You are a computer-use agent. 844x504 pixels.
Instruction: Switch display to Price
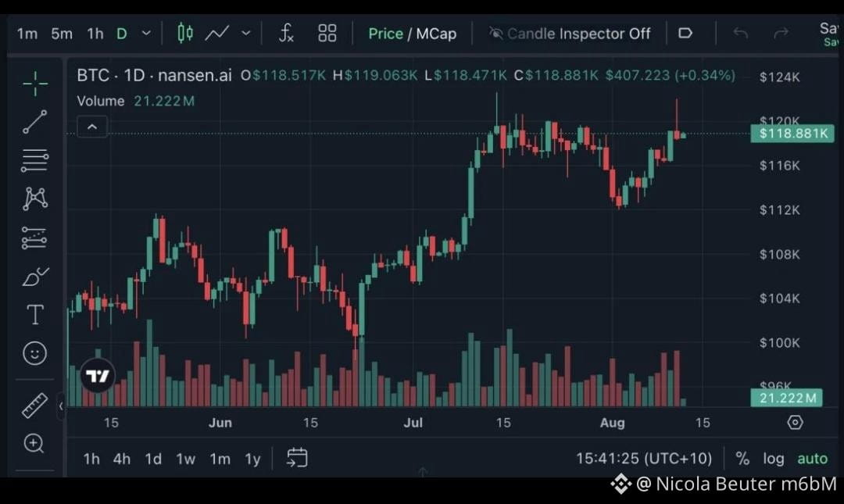(385, 34)
